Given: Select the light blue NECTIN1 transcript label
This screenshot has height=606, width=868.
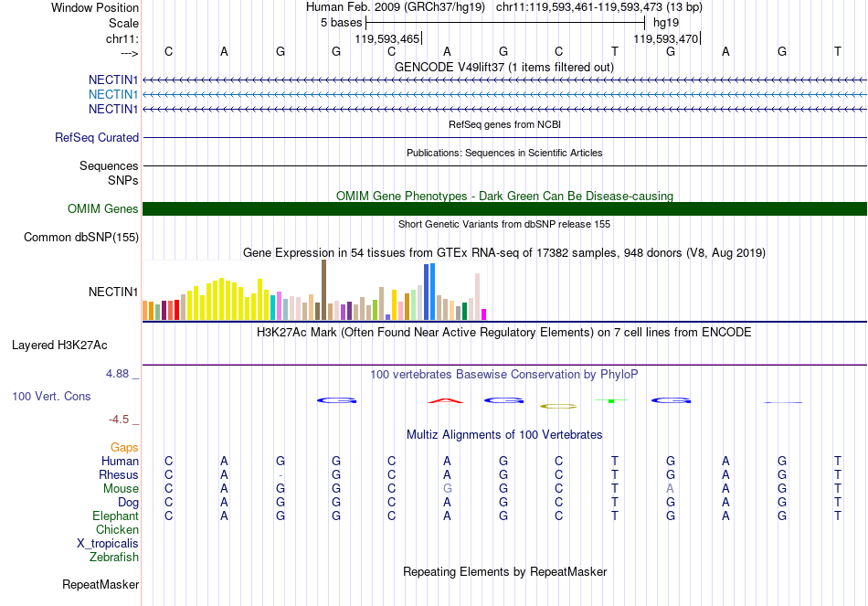Looking at the screenshot, I should (x=113, y=94).
